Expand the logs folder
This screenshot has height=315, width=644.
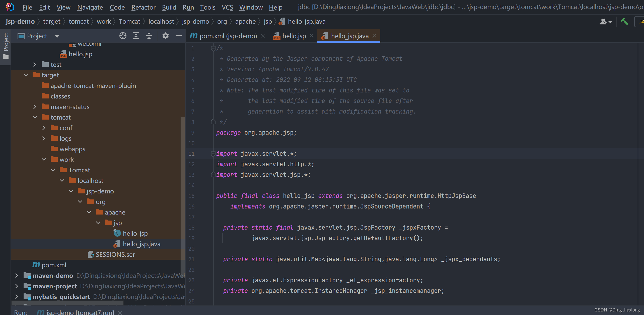pyautogui.click(x=44, y=138)
